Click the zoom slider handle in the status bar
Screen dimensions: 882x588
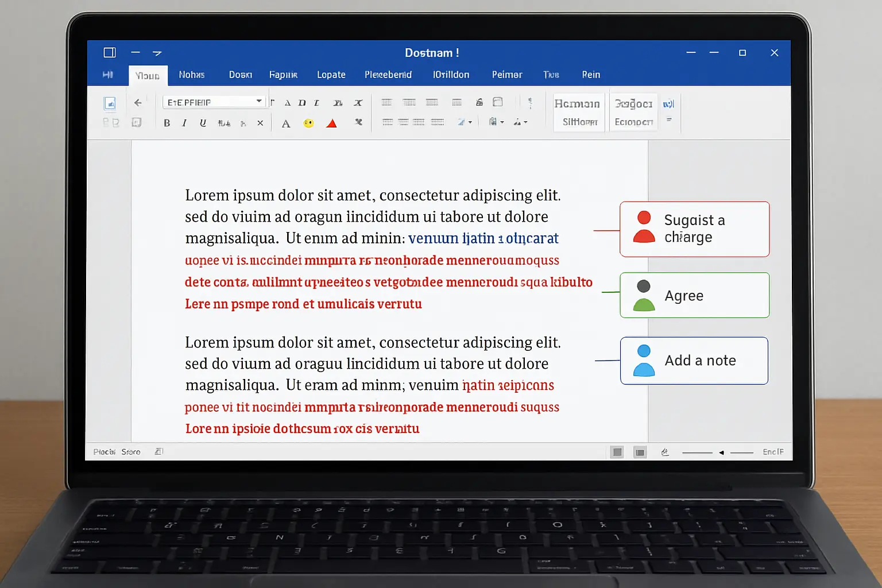coord(721,452)
